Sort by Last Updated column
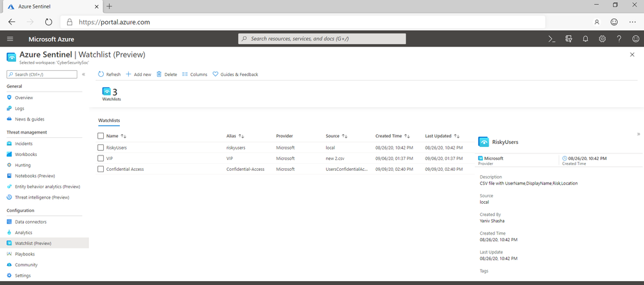This screenshot has height=285, width=644. pos(442,136)
